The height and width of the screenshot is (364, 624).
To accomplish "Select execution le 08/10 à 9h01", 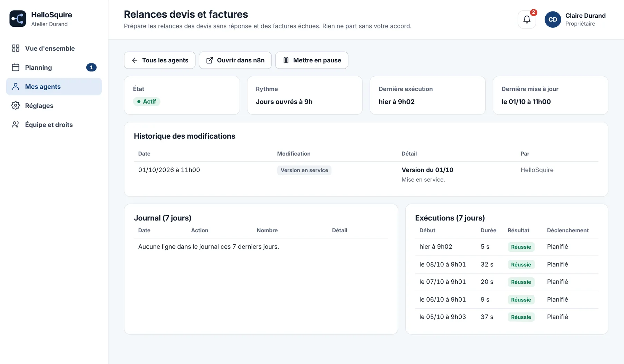I will click(x=507, y=265).
